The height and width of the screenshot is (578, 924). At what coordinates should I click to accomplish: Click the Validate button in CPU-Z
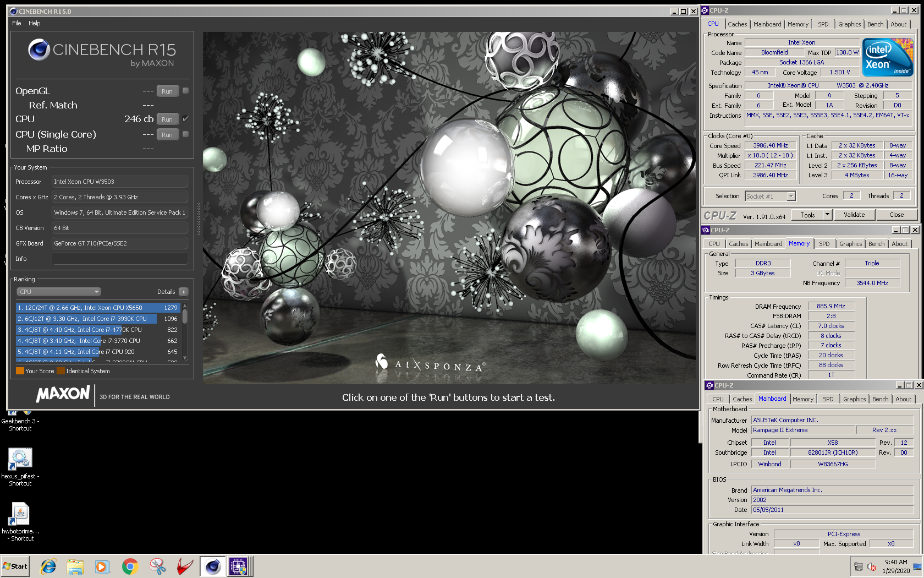click(x=854, y=215)
